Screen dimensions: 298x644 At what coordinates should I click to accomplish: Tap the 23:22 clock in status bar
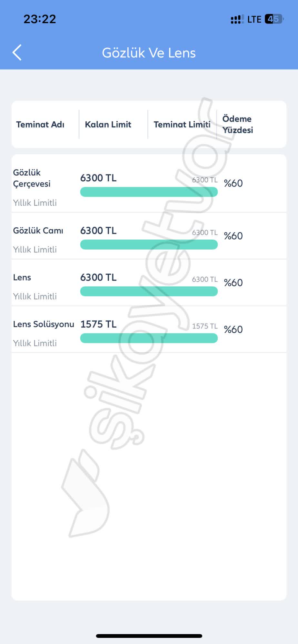click(40, 19)
